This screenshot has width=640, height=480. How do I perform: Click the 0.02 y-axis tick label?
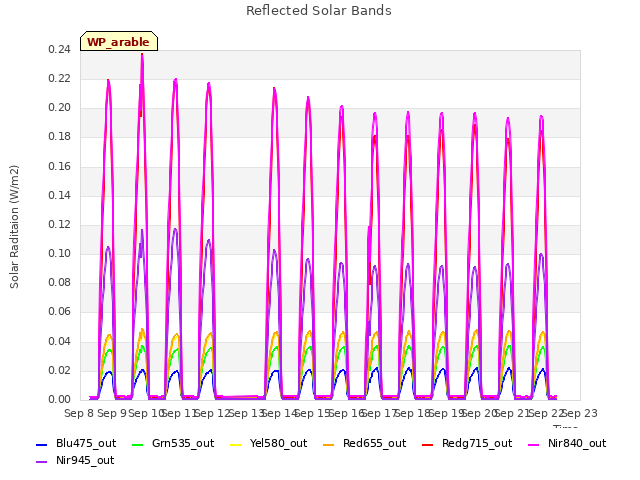[x=59, y=371]
